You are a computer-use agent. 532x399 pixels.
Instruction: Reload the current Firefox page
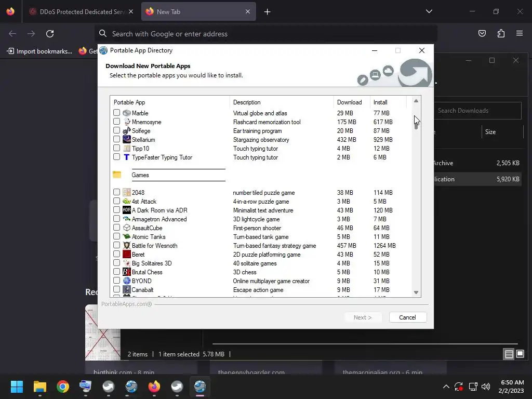(50, 34)
